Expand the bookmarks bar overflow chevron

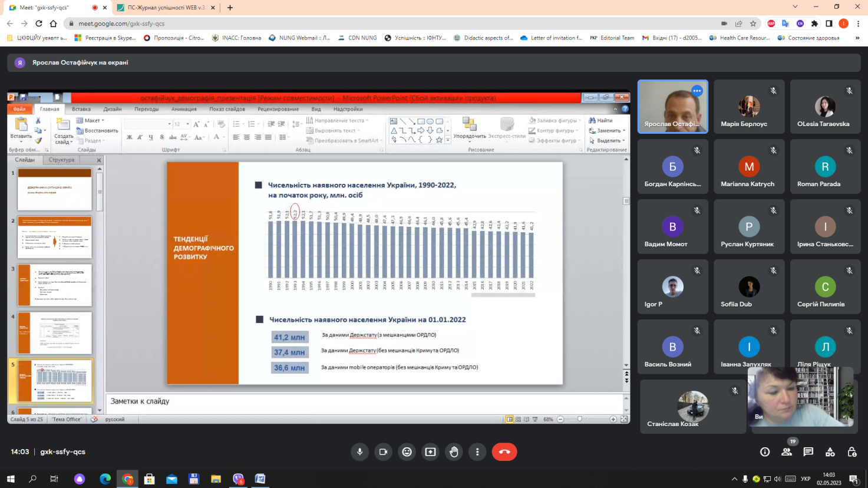[857, 38]
